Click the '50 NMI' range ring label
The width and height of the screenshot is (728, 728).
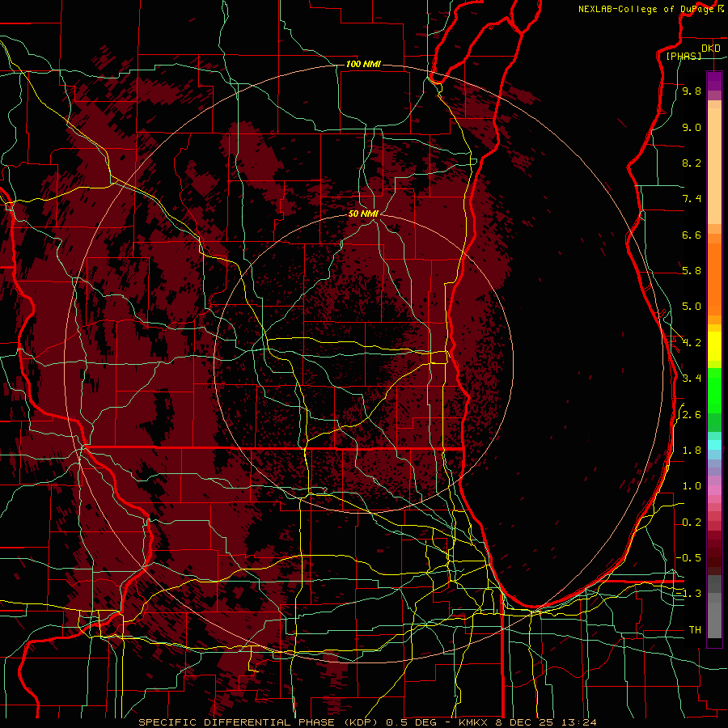363,214
